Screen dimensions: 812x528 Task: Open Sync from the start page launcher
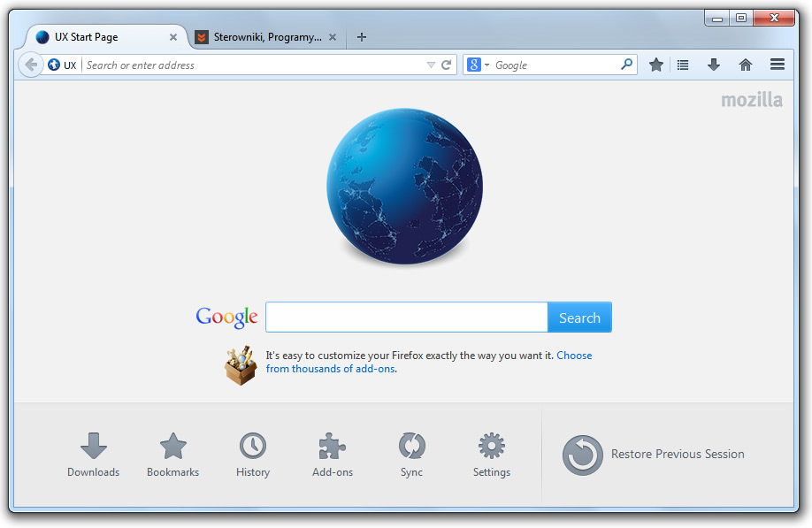pos(411,455)
